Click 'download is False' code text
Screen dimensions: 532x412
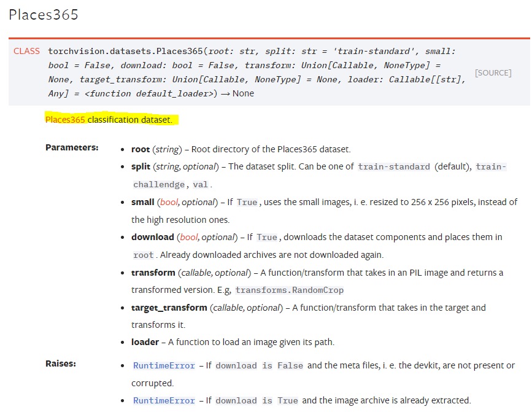[259, 365]
